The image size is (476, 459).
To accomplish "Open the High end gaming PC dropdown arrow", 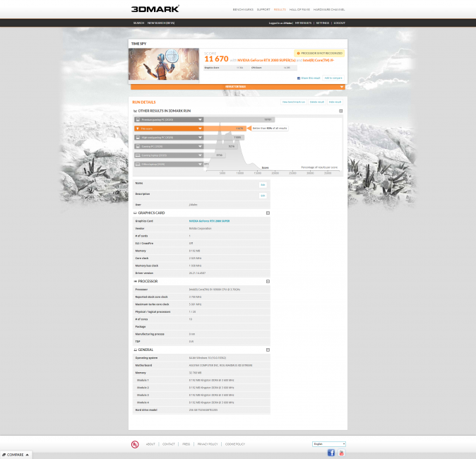I will click(x=200, y=138).
